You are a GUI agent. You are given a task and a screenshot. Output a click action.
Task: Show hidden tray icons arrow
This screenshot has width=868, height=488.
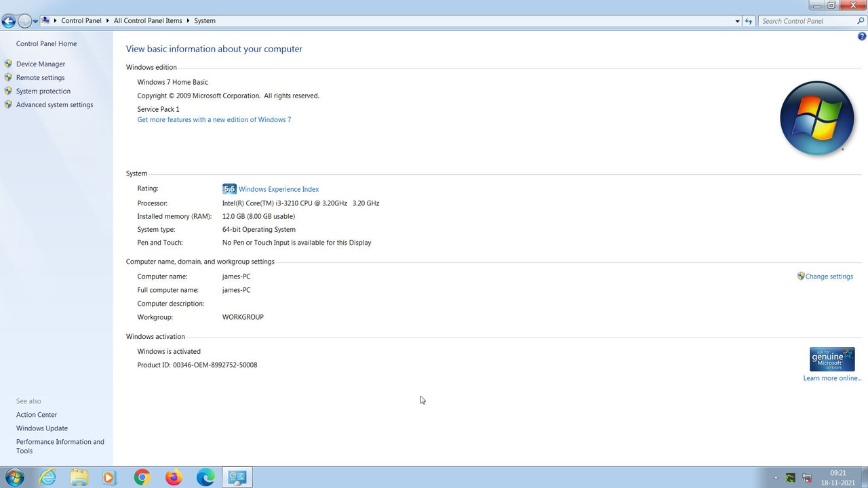[776, 478]
